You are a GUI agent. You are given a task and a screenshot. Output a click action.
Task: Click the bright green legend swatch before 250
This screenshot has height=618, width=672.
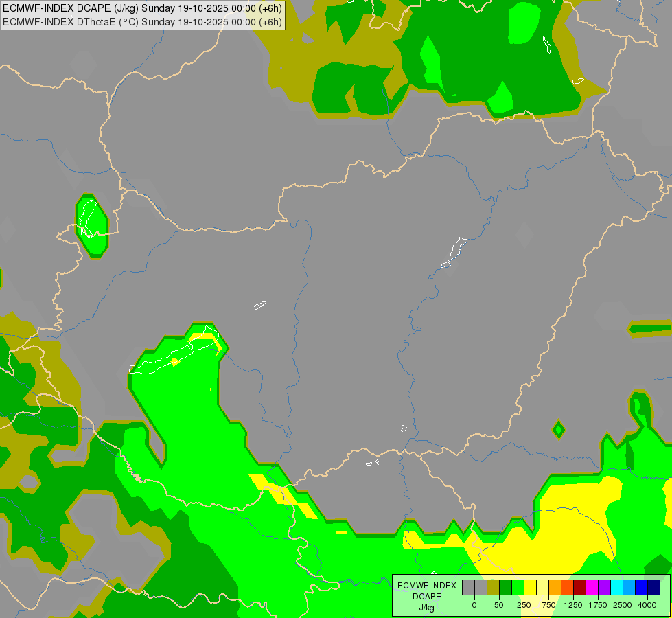(518, 588)
